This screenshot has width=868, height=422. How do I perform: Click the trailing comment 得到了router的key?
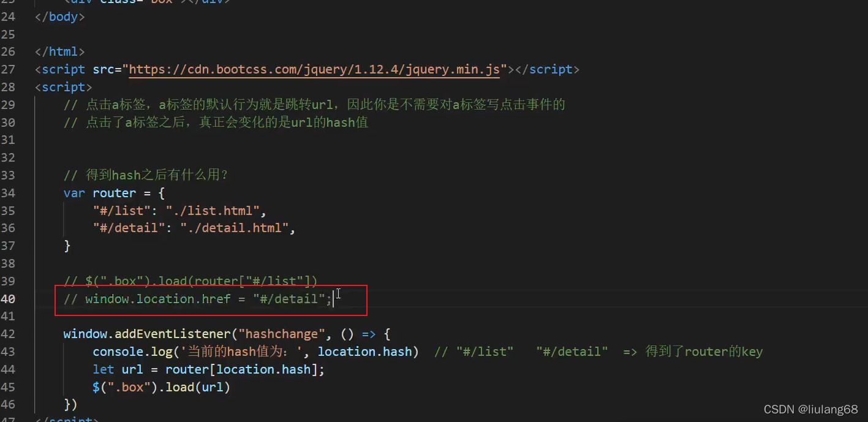704,352
